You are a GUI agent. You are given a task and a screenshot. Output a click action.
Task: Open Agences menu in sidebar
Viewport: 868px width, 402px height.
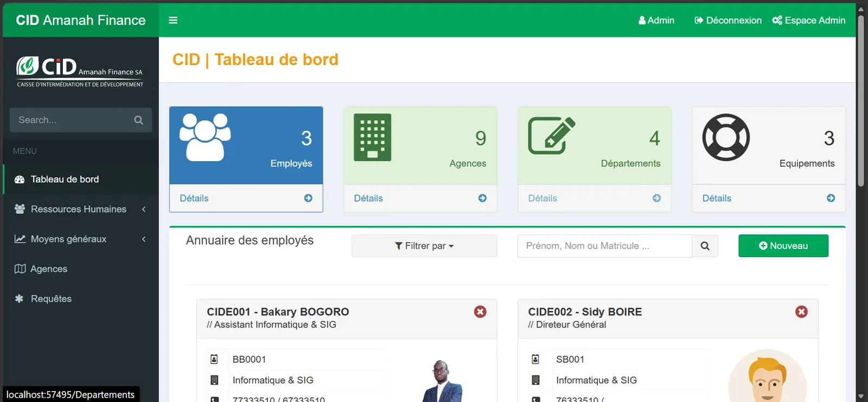point(80,269)
